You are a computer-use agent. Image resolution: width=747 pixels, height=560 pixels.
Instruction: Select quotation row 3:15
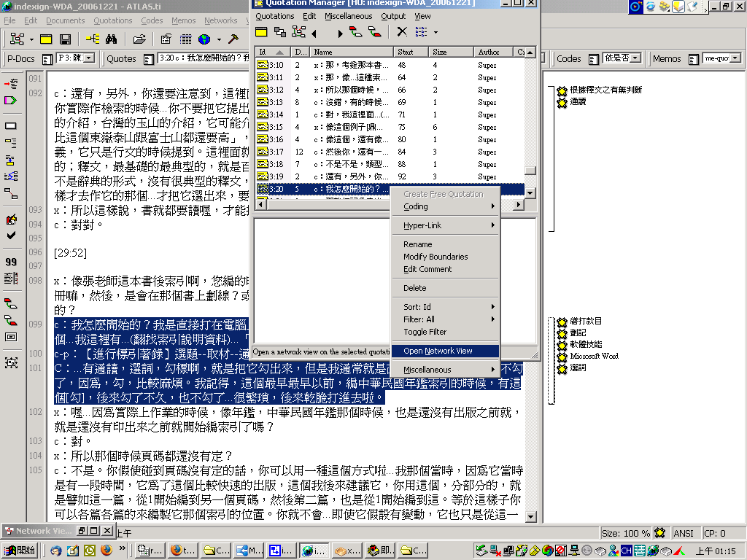click(x=391, y=127)
